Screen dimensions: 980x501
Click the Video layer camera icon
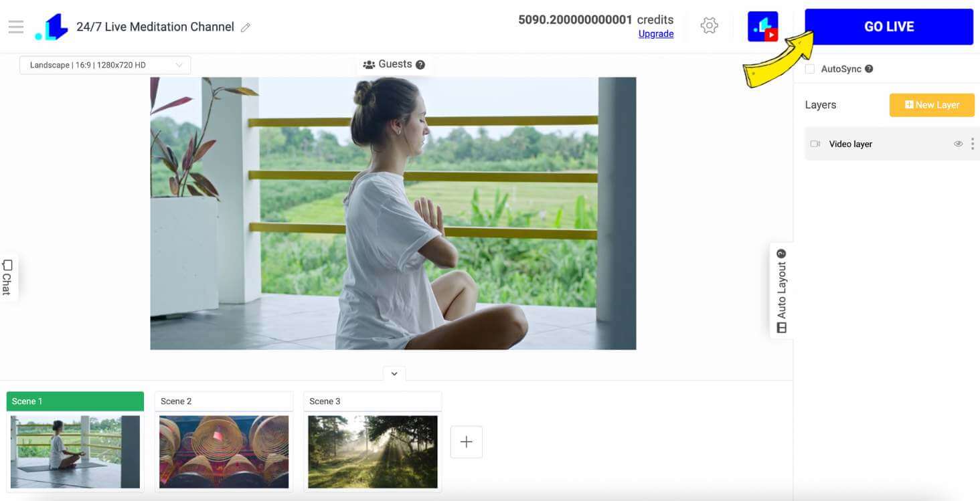point(815,144)
